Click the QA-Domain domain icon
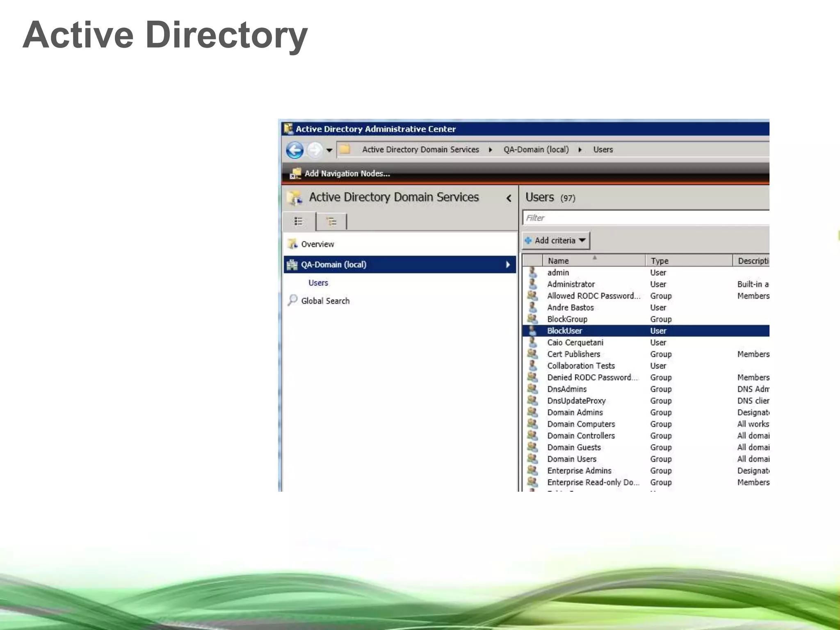Image resolution: width=840 pixels, height=630 pixels. tap(292, 265)
